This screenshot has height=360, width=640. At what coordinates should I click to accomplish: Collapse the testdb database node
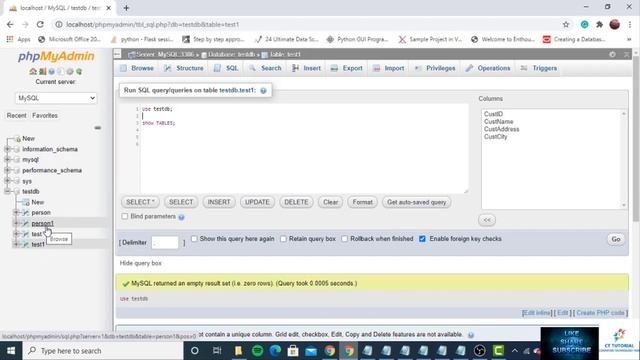(x=7, y=191)
